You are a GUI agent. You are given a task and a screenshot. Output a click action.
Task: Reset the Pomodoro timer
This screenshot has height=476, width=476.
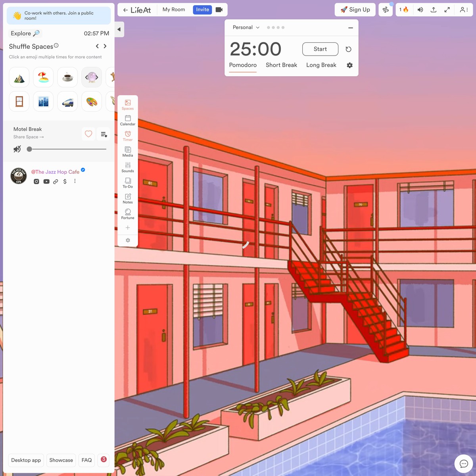(x=348, y=49)
